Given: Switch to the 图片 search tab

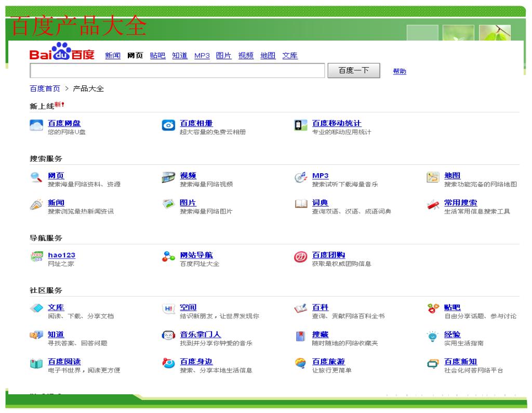Looking at the screenshot, I should (x=223, y=55).
